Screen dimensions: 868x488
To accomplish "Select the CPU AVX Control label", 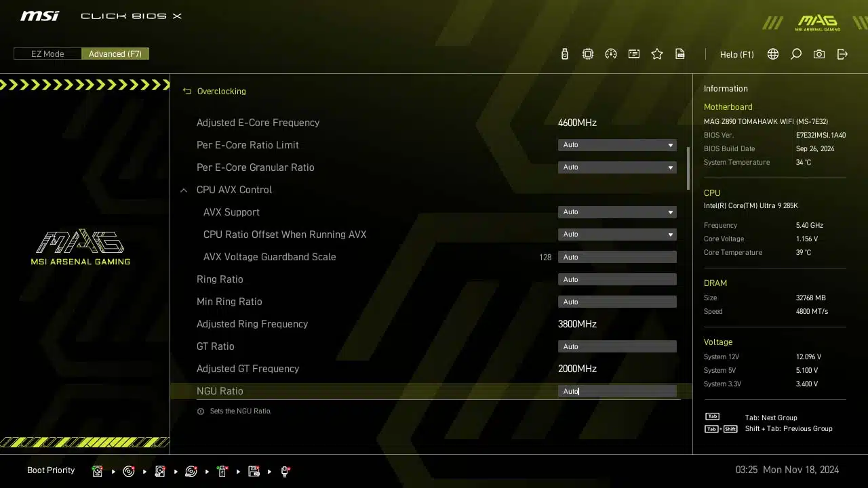I will click(234, 190).
